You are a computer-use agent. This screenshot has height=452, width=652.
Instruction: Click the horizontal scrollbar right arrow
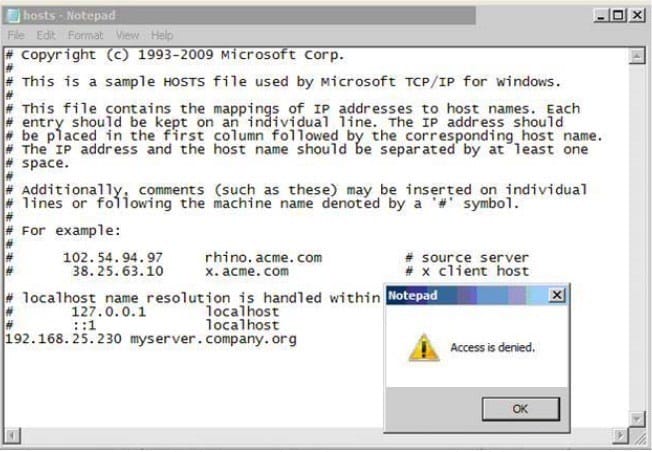(x=621, y=436)
